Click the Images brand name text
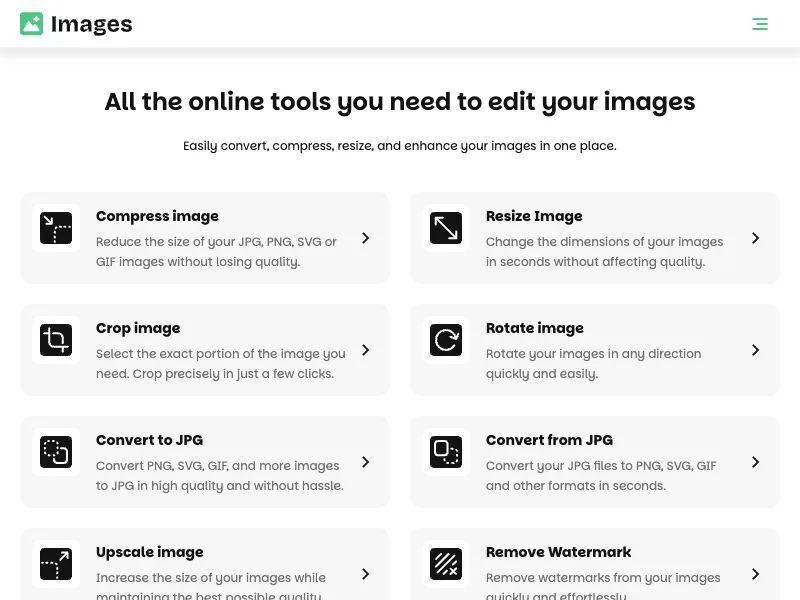 pos(92,24)
